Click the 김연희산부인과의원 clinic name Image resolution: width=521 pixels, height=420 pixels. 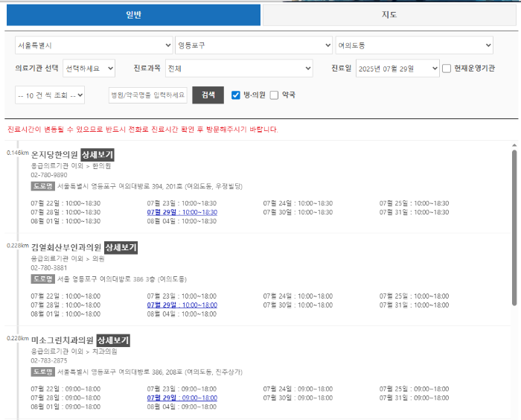pyautogui.click(x=66, y=247)
